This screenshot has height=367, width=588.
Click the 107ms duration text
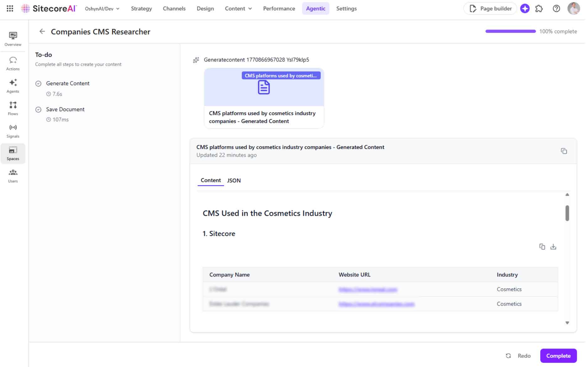point(60,120)
